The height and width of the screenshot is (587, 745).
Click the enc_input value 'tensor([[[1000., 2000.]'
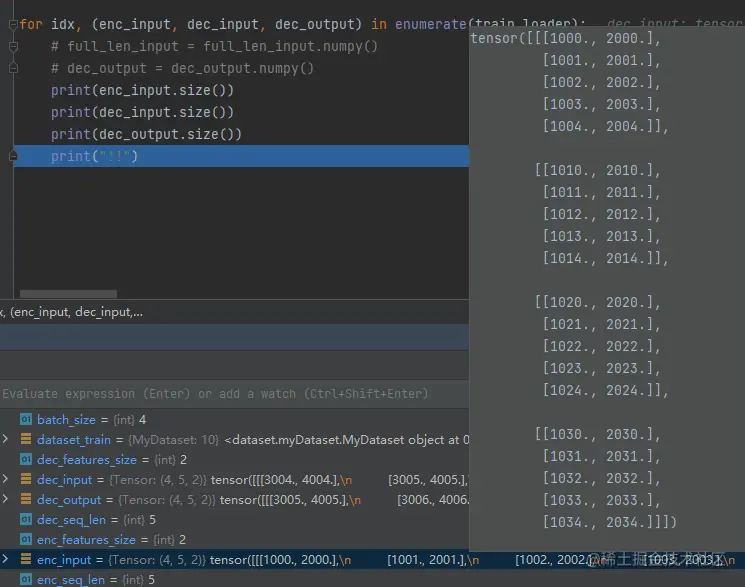tap(274, 559)
